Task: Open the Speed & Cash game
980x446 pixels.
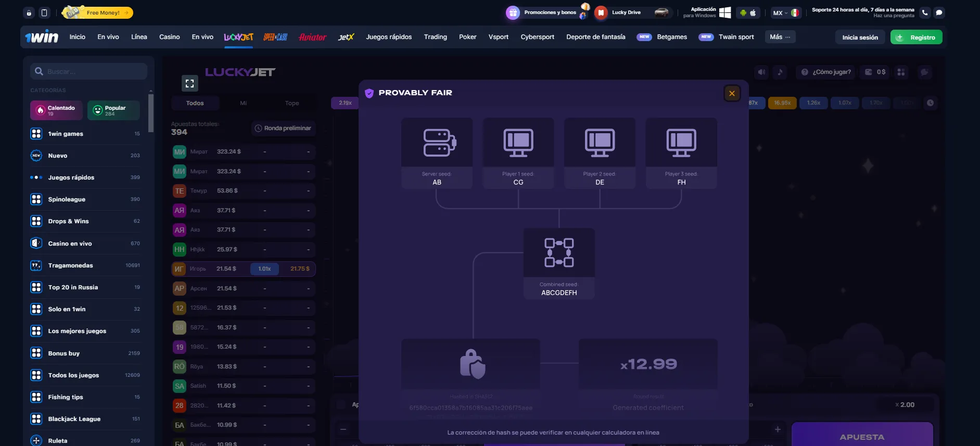Action: tap(275, 37)
